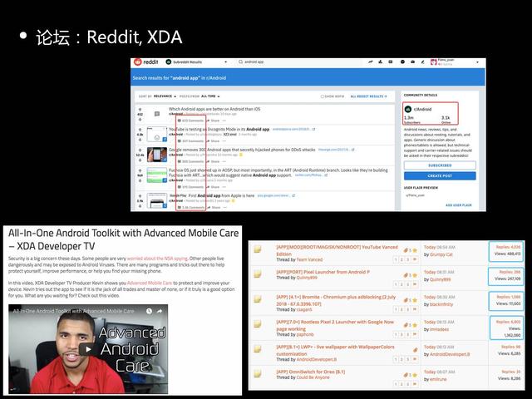
Task: Click the r/Android community icon
Action: 408,109
